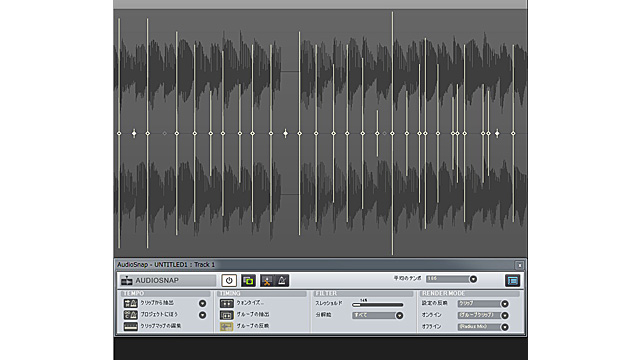Toggle the metronome icon in AudioSnap toolbar
The image size is (640, 360).
pyautogui.click(x=282, y=280)
